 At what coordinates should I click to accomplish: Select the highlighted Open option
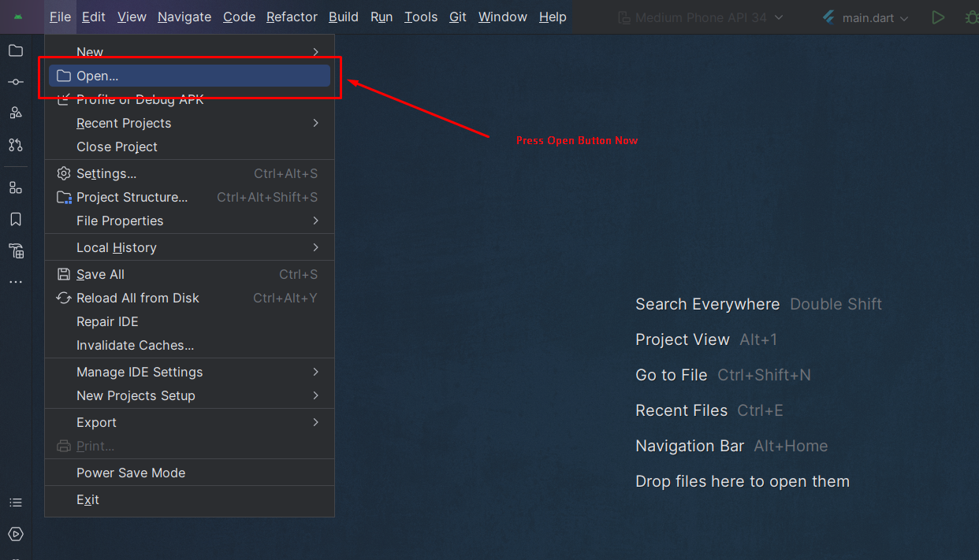(x=189, y=76)
